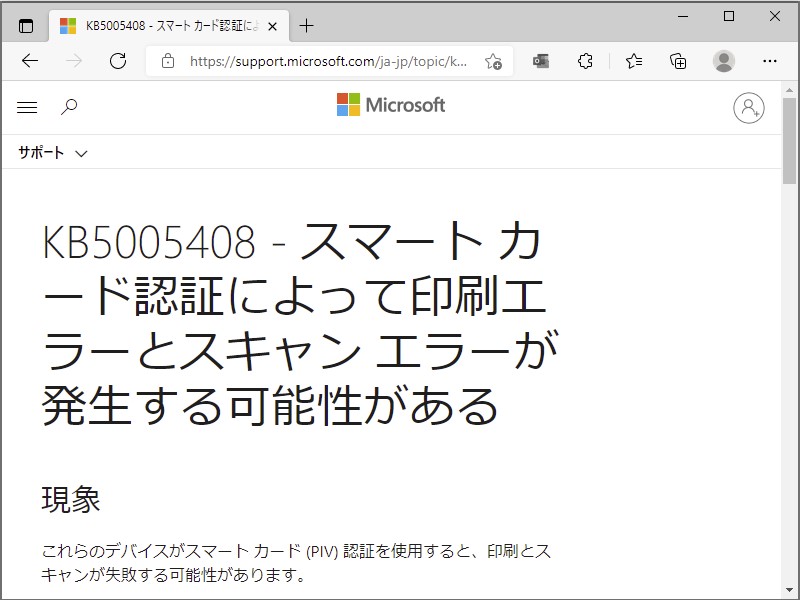Screen dimensions: 800x600
Task: Refresh the current page
Action: click(x=119, y=60)
